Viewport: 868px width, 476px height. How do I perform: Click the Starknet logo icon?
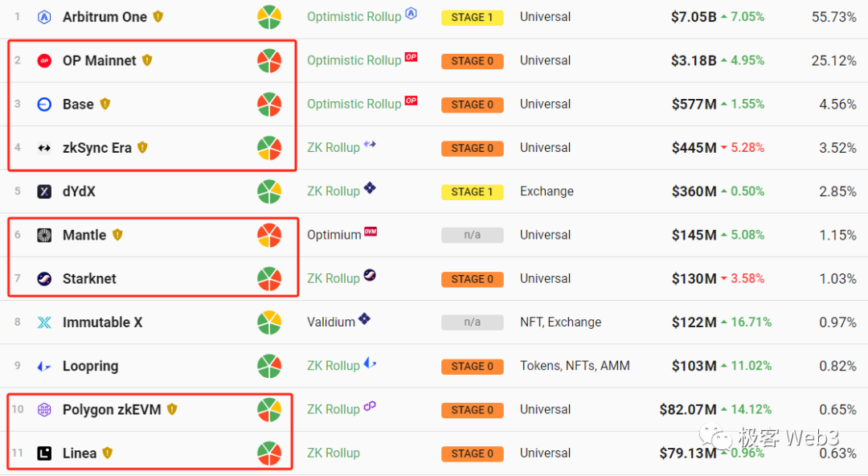coord(45,279)
